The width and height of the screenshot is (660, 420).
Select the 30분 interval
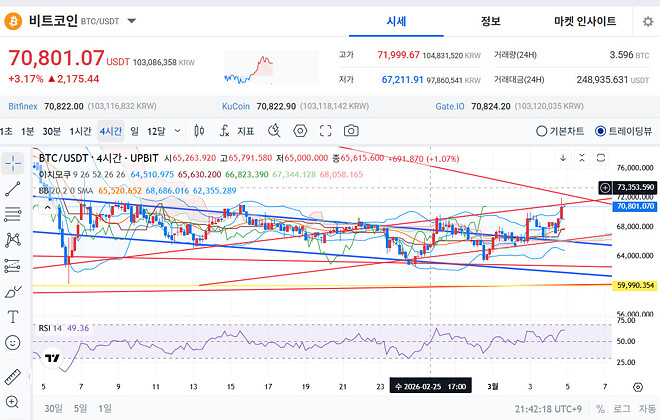(x=52, y=131)
